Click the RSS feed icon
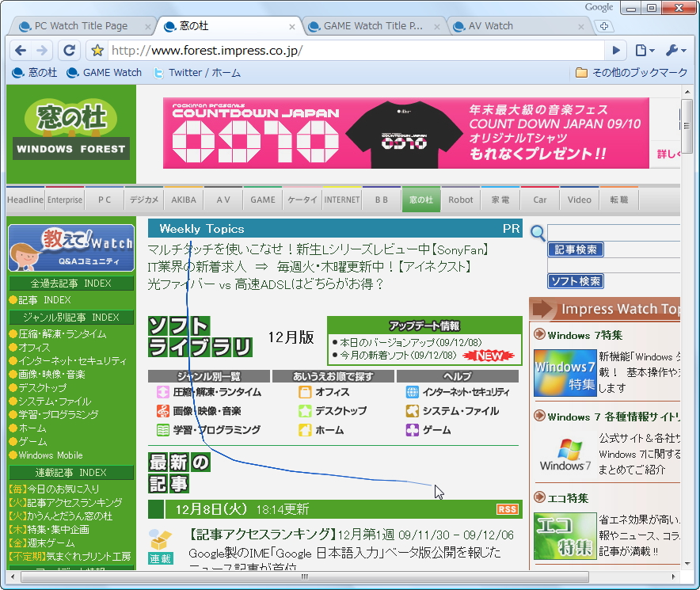Viewport: 700px width, 590px height. 507,509
